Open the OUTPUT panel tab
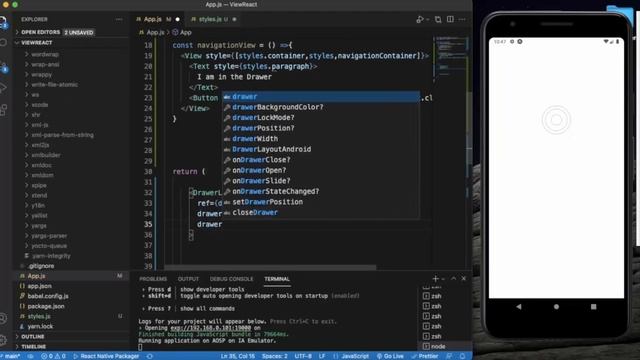The width and height of the screenshot is (640, 360). click(x=188, y=279)
